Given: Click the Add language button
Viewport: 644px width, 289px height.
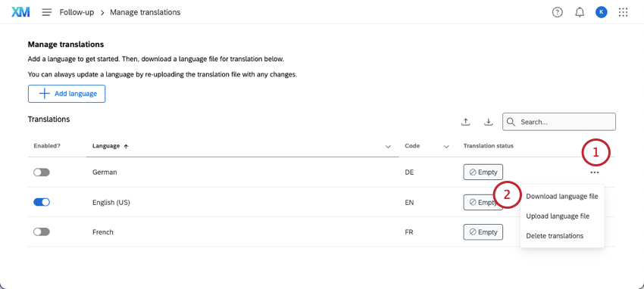Looking at the screenshot, I should tap(67, 94).
